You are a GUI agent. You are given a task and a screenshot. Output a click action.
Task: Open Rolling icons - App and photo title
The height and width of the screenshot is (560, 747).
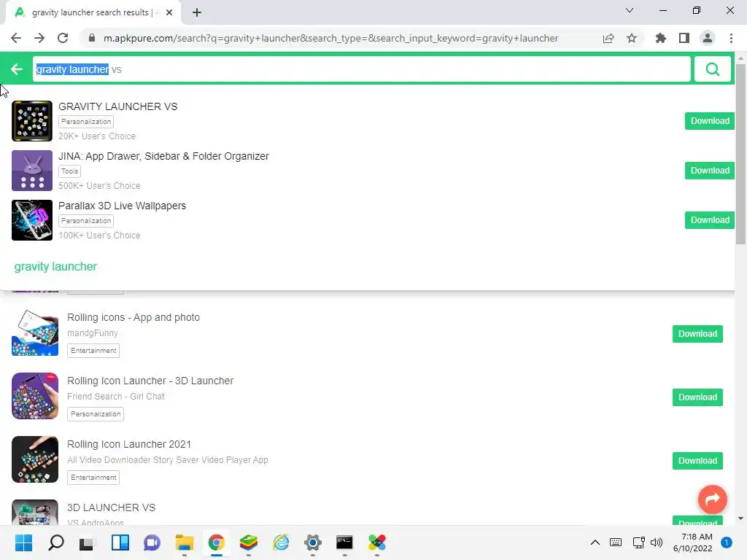coord(133,317)
